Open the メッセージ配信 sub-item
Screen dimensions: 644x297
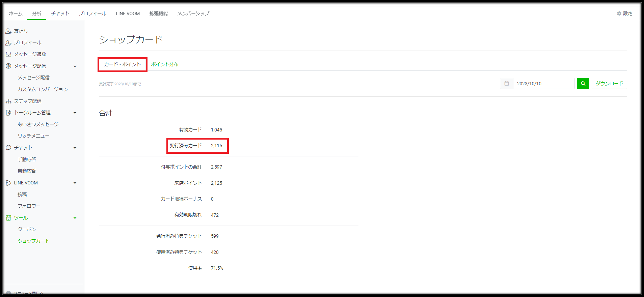point(34,78)
